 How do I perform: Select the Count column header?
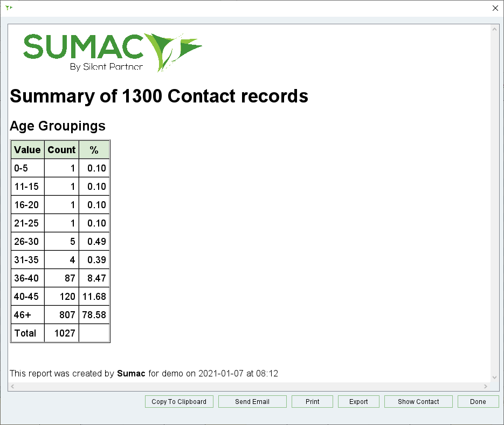(61, 150)
